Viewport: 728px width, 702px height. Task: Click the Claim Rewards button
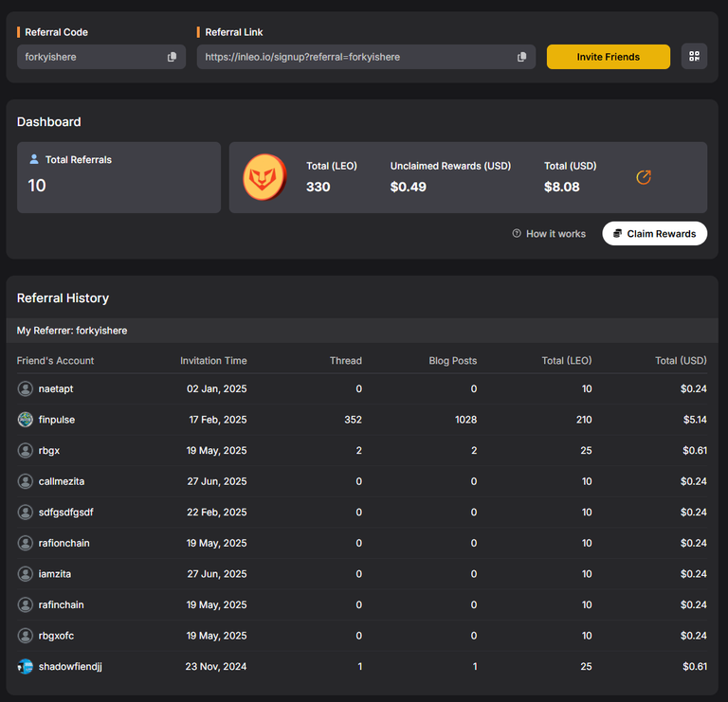655,233
